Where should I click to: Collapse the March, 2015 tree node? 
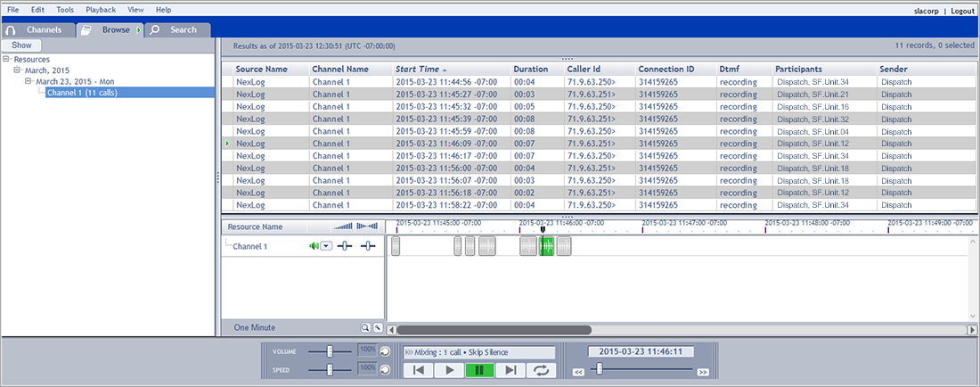(18, 70)
